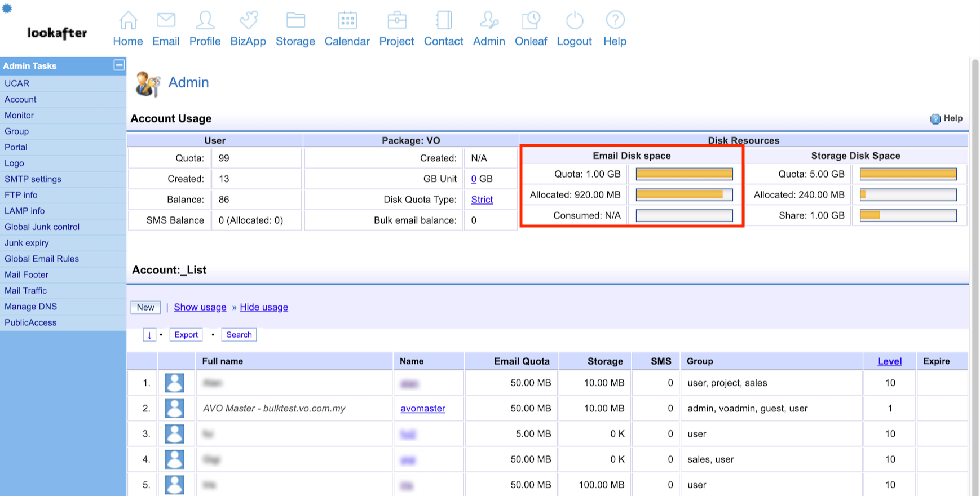Open the Calendar icon
Screen dimensions: 980x496
pyautogui.click(x=347, y=21)
